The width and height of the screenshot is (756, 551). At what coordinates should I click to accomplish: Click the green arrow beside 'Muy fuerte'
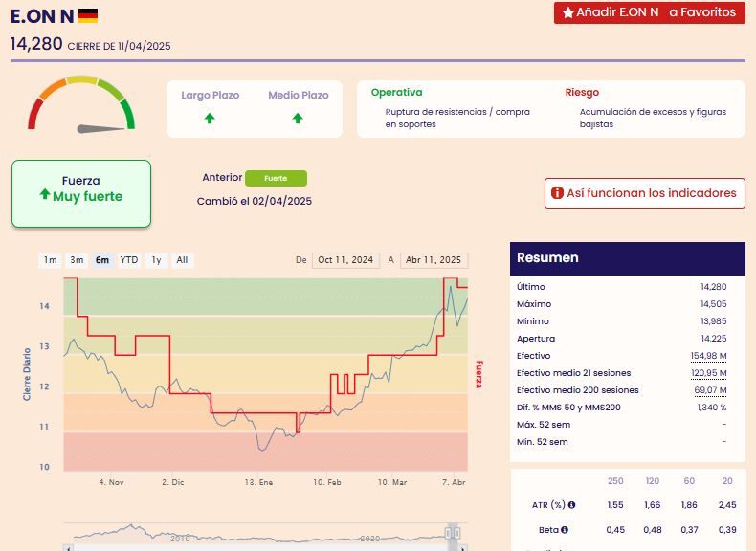click(x=45, y=194)
